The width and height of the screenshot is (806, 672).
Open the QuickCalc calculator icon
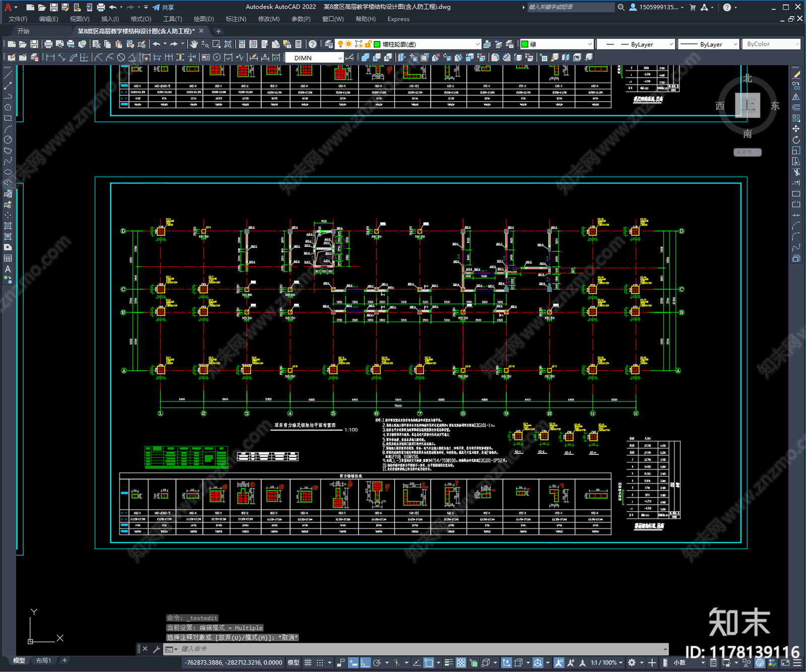click(298, 44)
